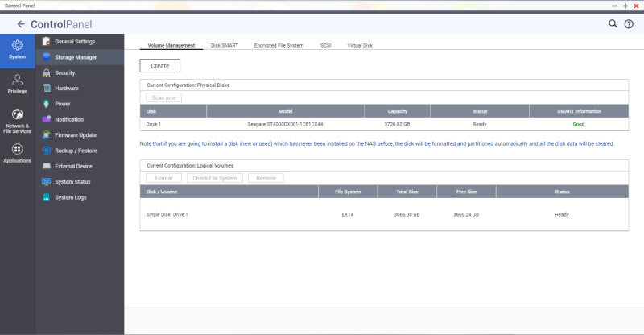Image resolution: width=644 pixels, height=335 pixels.
Task: Click the Power bulb icon
Action: [47, 104]
